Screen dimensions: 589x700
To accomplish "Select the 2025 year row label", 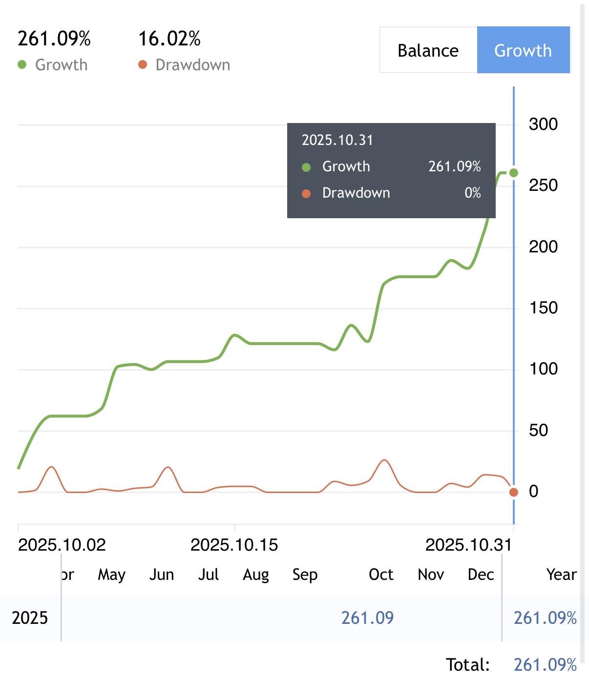I will point(30,618).
